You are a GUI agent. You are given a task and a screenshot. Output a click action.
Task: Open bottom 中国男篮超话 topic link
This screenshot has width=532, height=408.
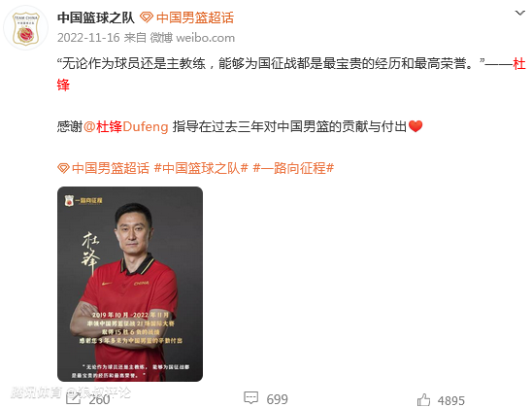tap(111, 168)
